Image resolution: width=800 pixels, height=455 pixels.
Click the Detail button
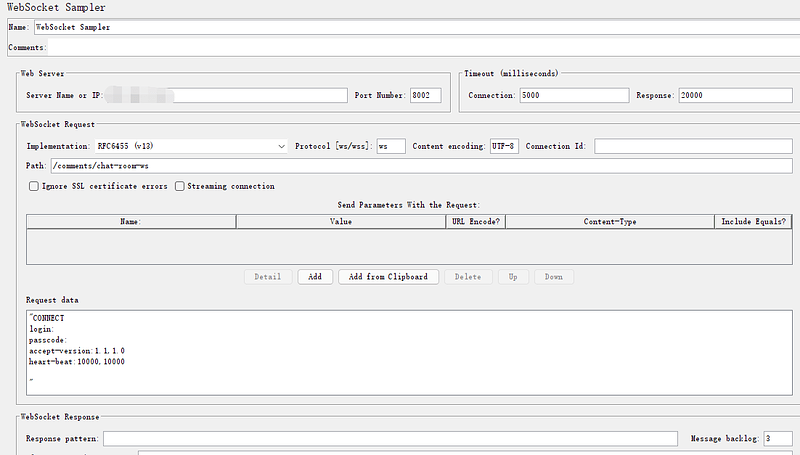pos(268,277)
